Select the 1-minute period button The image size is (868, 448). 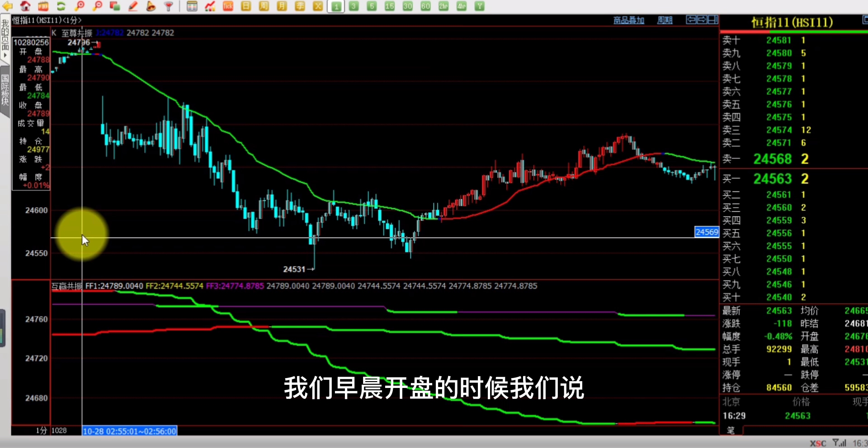point(336,6)
